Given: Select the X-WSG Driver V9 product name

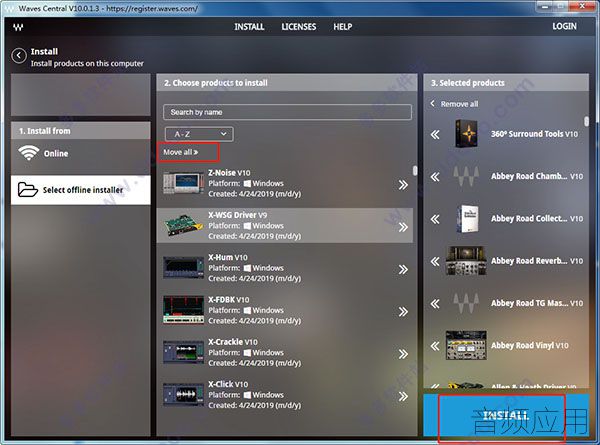Looking at the screenshot, I should (x=237, y=215).
